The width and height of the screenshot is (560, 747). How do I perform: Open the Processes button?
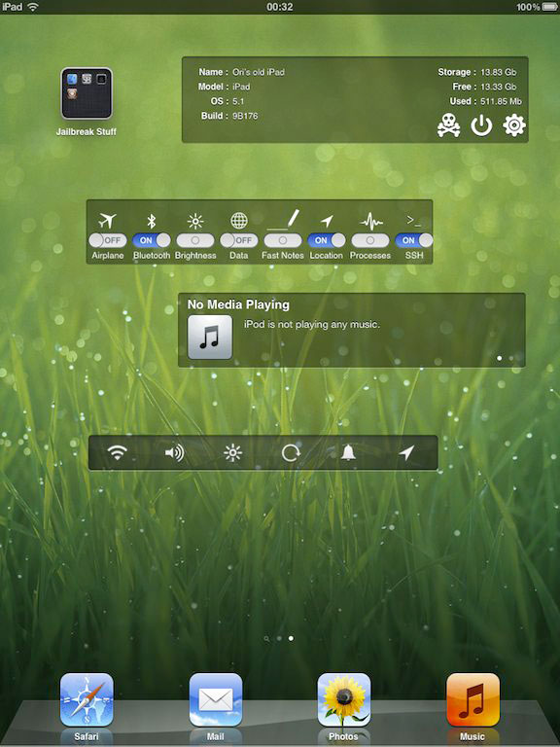370,240
